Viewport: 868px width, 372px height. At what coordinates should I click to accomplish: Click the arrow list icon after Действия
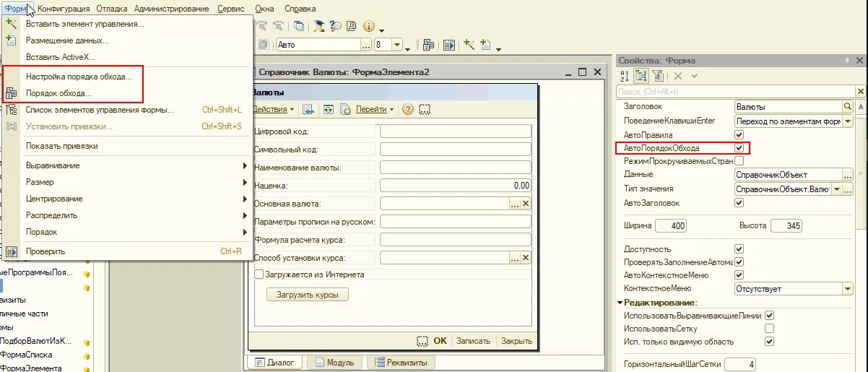tap(308, 109)
